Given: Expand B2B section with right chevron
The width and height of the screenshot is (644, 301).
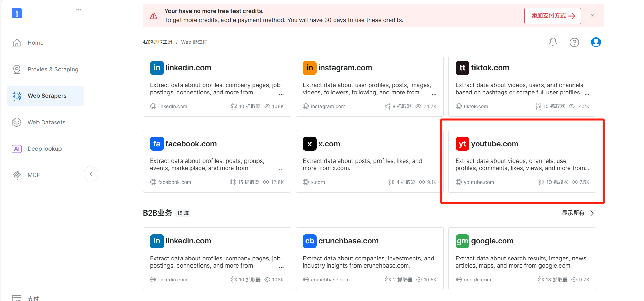Looking at the screenshot, I should coord(592,213).
